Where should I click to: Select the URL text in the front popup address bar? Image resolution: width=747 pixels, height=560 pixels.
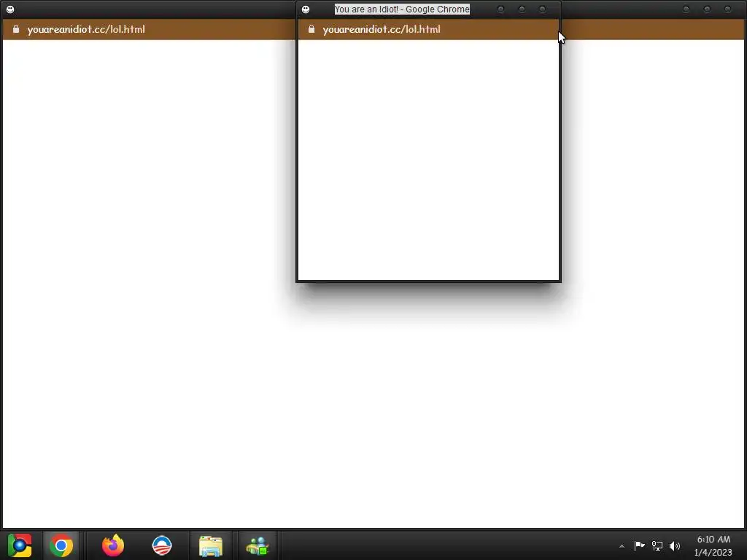click(x=381, y=29)
